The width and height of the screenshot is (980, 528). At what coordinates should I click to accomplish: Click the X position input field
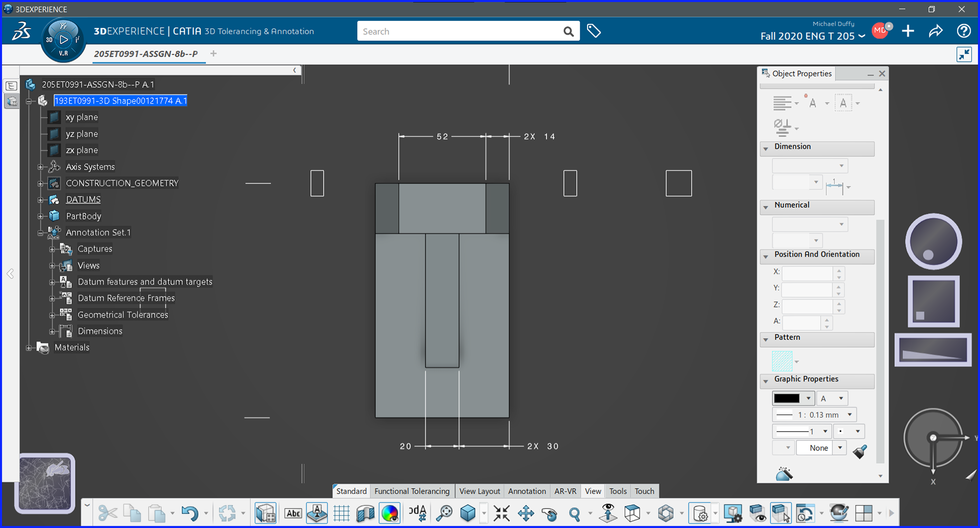click(808, 273)
